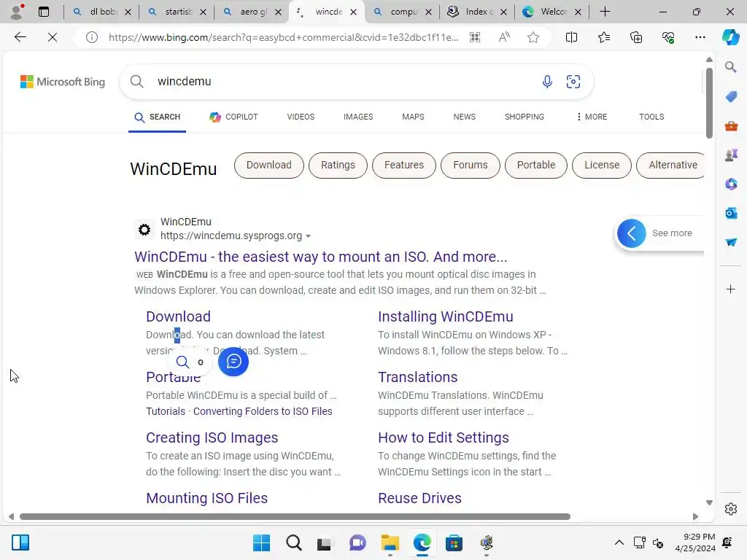Open tab actions menu icon
This screenshot has height=560, width=747.
click(44, 12)
